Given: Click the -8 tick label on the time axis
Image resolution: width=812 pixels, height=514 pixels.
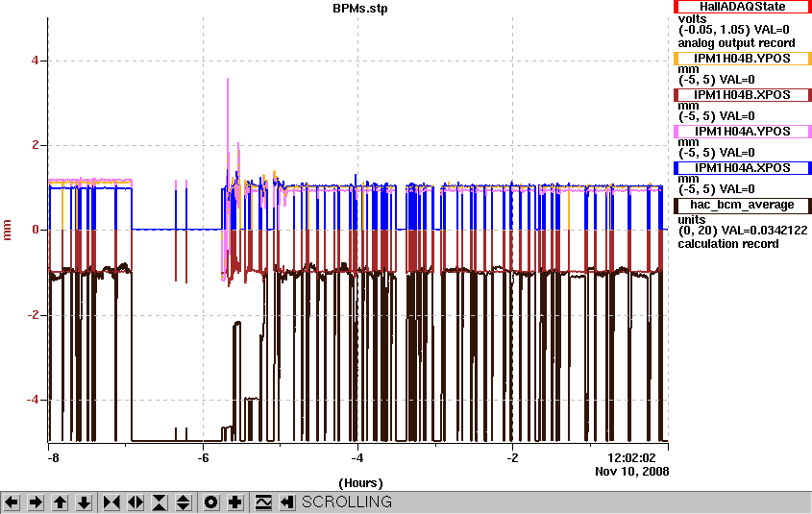Looking at the screenshot, I should coord(52,458).
